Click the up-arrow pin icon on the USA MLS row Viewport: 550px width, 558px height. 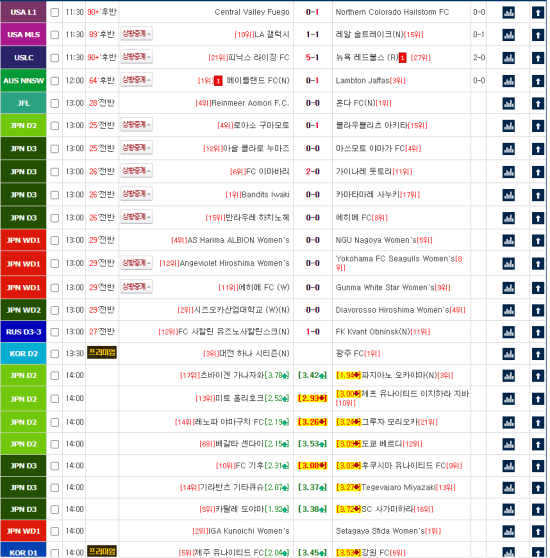(x=538, y=35)
